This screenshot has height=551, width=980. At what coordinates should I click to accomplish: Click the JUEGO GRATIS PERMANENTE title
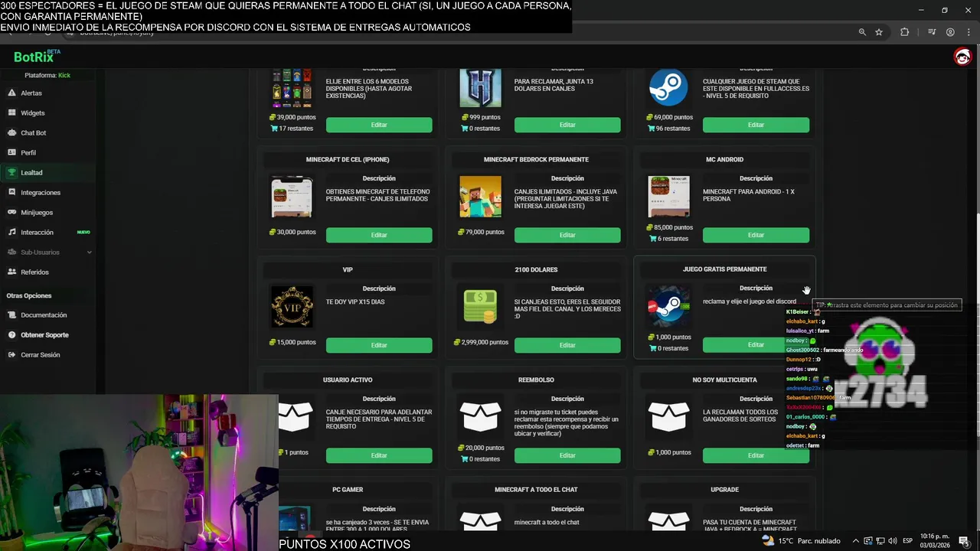coord(724,269)
